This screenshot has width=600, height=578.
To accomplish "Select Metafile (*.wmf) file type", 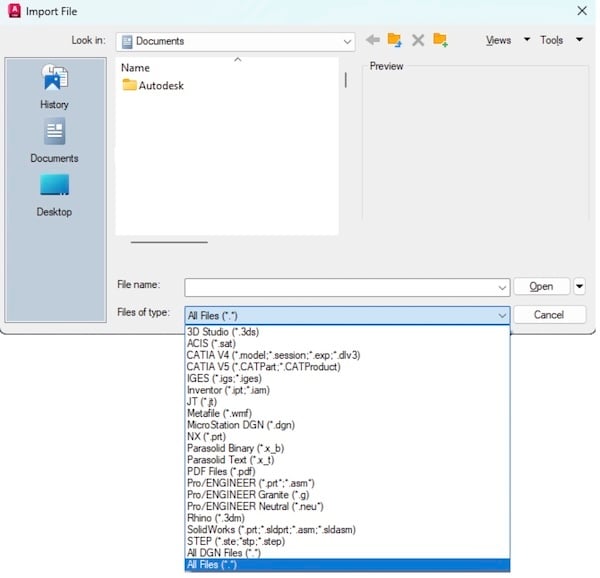I will [x=347, y=413].
